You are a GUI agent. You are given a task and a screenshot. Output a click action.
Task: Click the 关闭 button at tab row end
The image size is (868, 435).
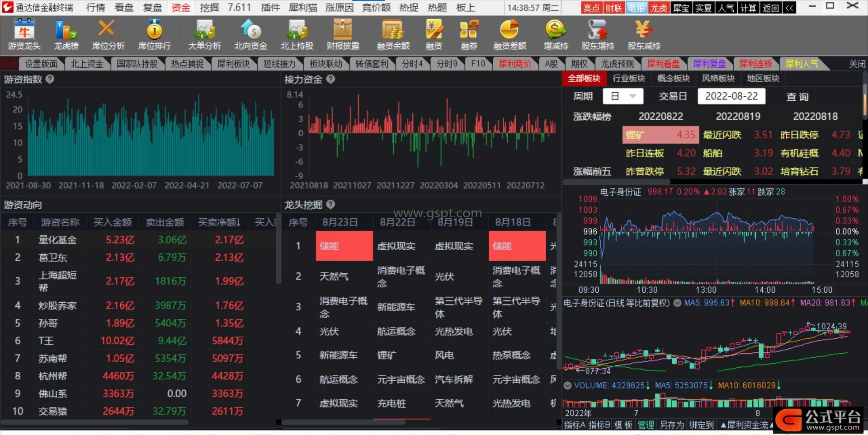click(x=857, y=64)
